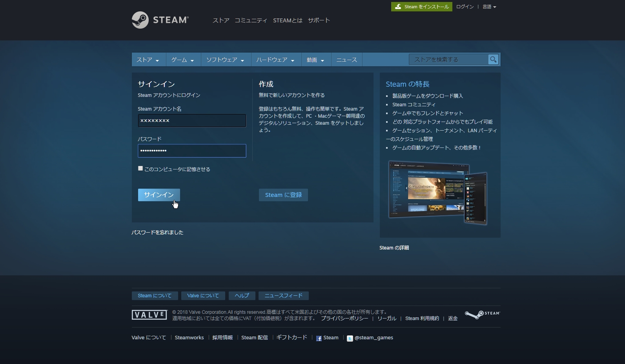Open the リーガル link

[x=387, y=318]
